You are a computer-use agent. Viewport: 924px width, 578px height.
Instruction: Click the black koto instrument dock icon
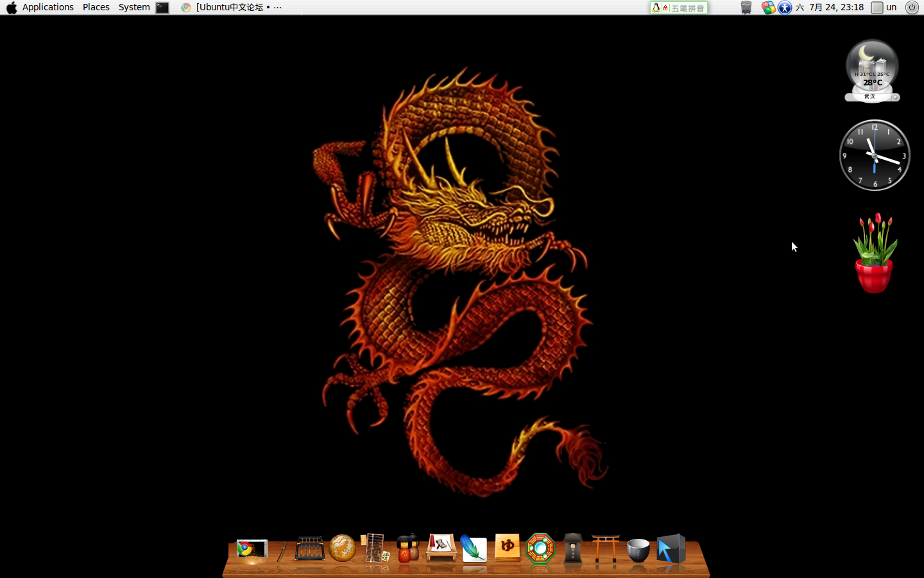[310, 549]
